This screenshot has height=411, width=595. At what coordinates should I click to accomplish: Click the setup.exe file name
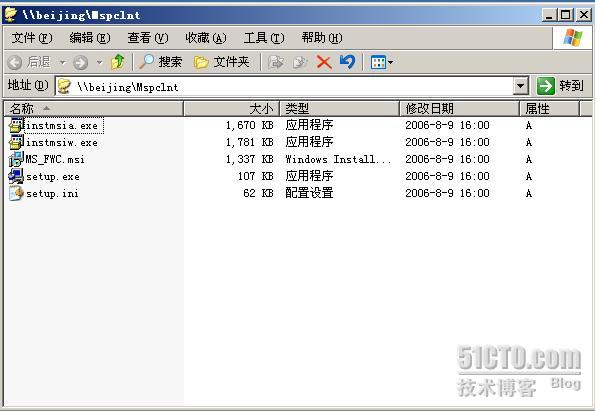tap(53, 176)
